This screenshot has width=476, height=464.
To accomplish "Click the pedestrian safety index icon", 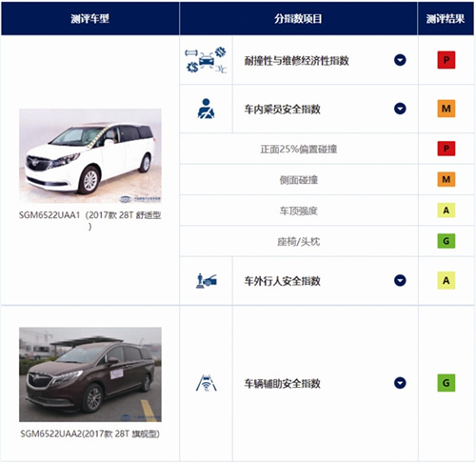I will (206, 281).
